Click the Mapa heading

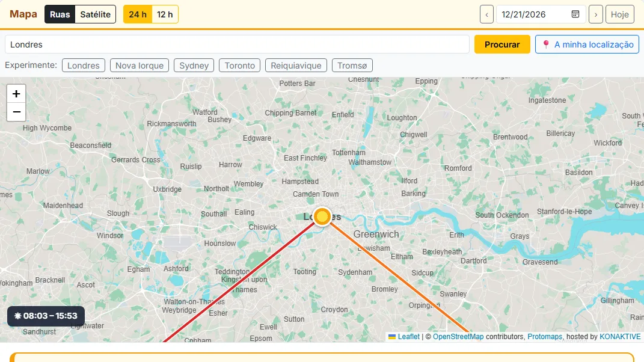pyautogui.click(x=23, y=14)
